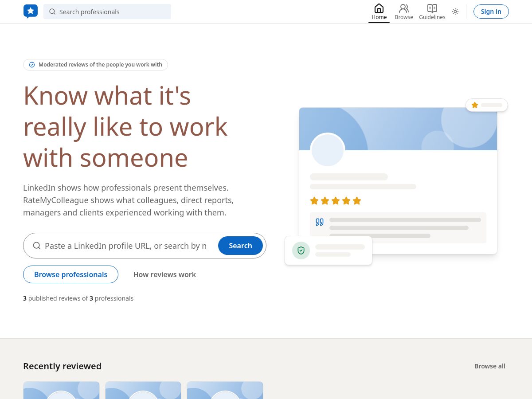
Task: Click the magnifier icon in hero search box
Action: 37,246
